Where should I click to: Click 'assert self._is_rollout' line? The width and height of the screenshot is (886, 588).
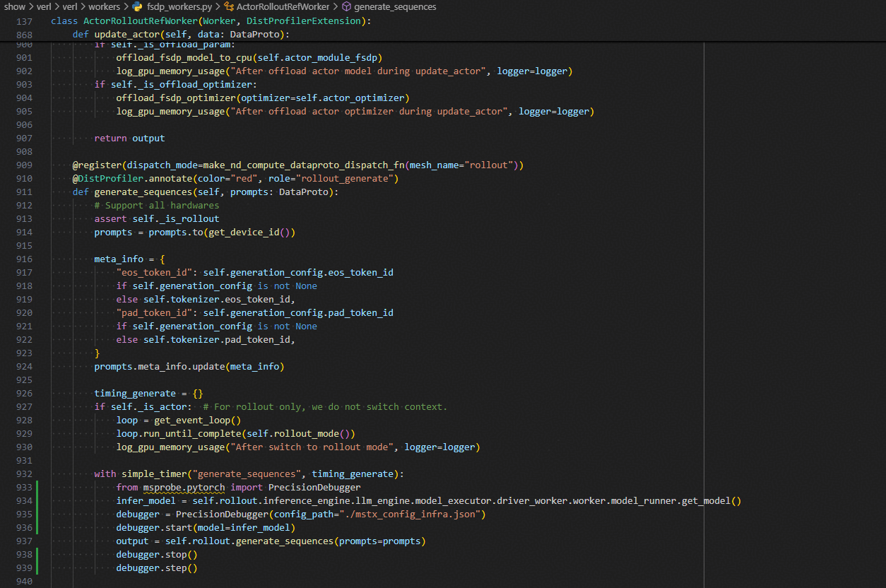[157, 219]
